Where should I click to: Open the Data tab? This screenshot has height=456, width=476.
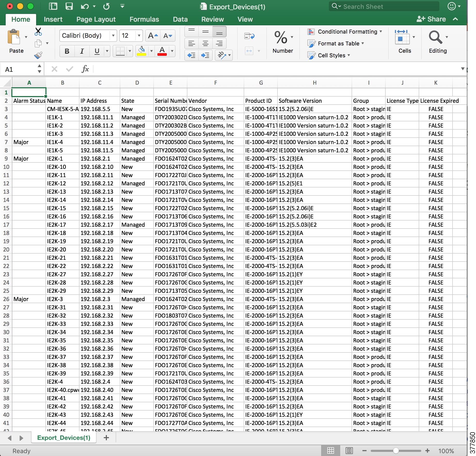coord(180,19)
